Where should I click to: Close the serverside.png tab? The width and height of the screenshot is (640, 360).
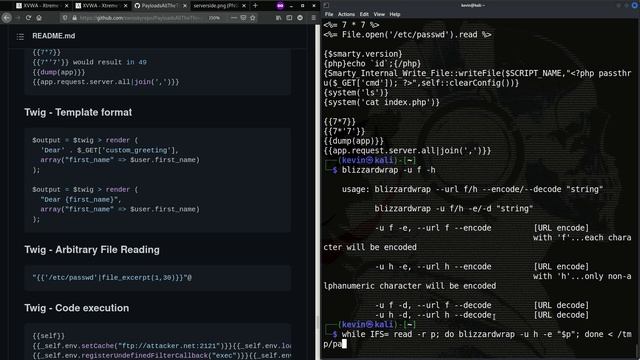click(x=244, y=6)
